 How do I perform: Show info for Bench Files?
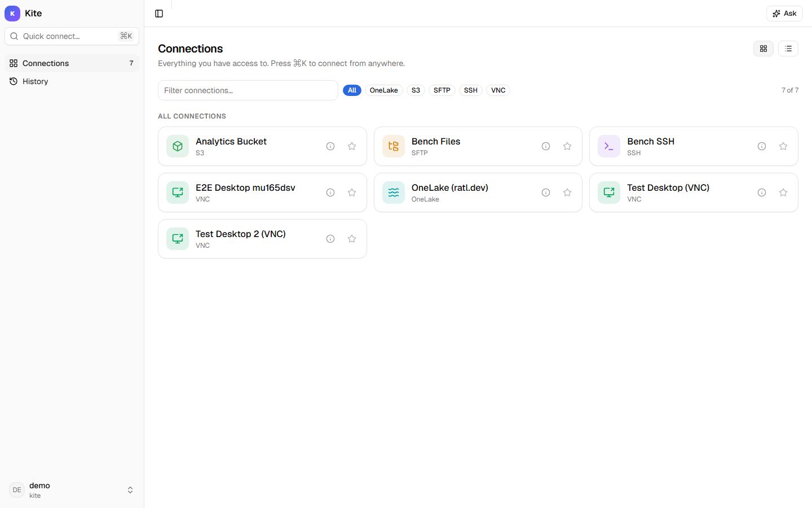pyautogui.click(x=546, y=146)
